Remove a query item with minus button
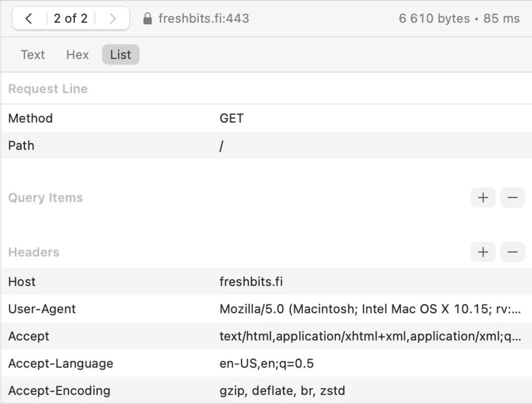 (x=512, y=198)
